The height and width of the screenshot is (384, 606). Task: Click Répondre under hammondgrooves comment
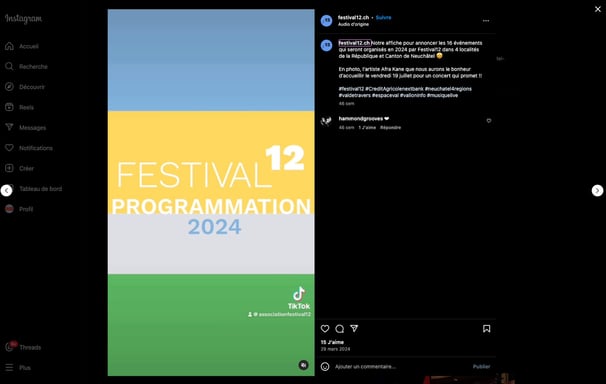(390, 127)
